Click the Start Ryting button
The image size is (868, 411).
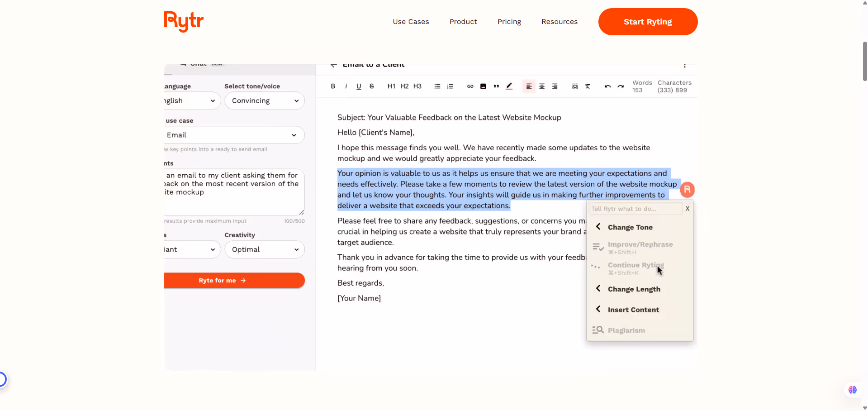click(x=648, y=22)
